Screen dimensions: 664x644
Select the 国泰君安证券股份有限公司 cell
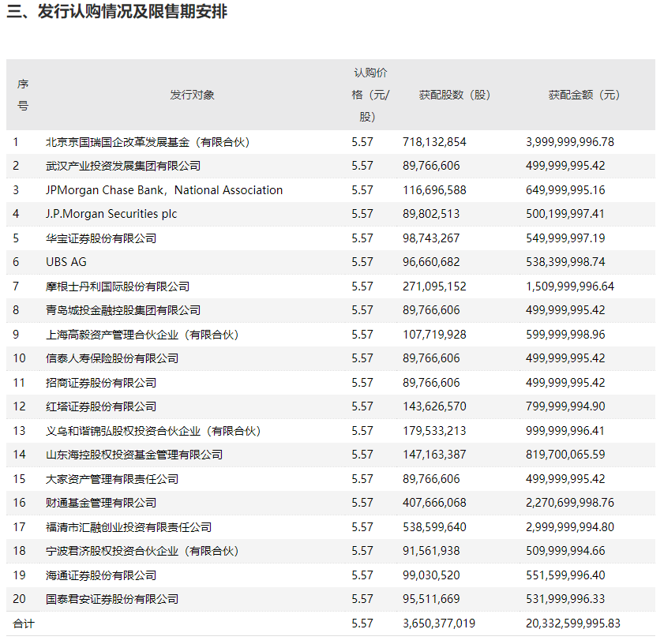point(112,599)
